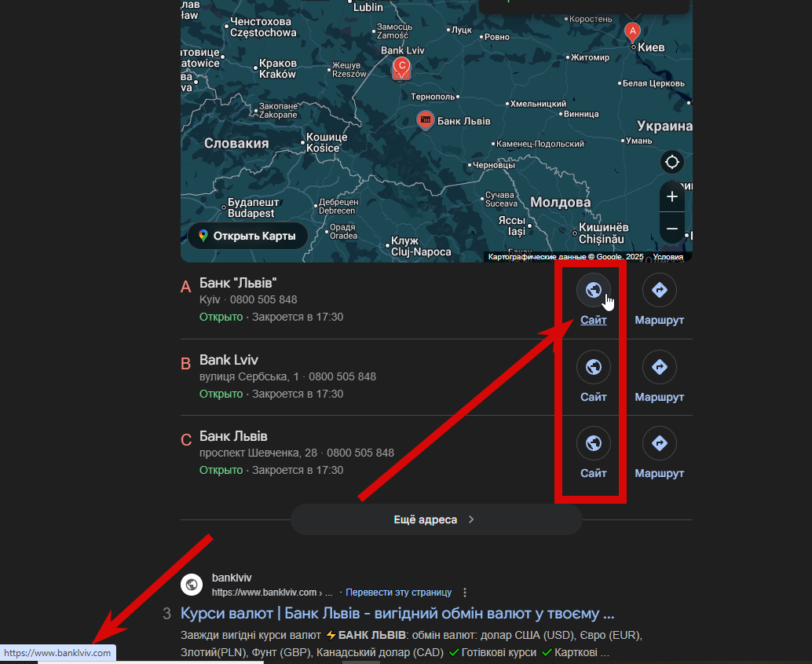Center map on my location
812x664 pixels.
point(671,163)
